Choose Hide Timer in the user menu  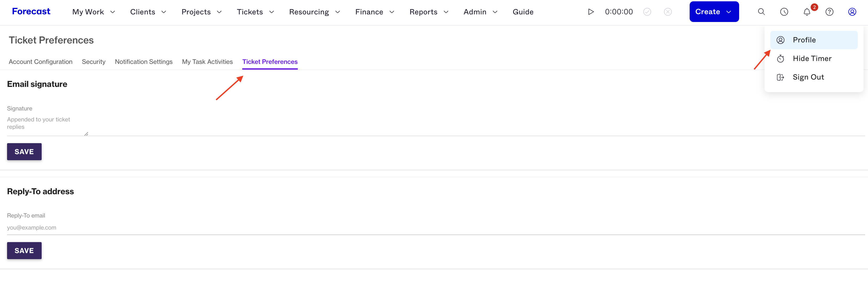click(x=814, y=59)
